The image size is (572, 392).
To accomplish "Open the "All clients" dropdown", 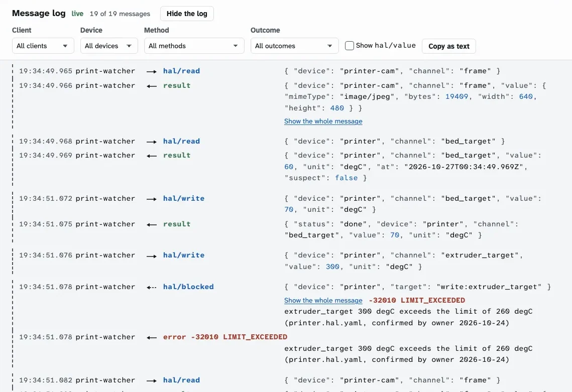I will 43,46.
